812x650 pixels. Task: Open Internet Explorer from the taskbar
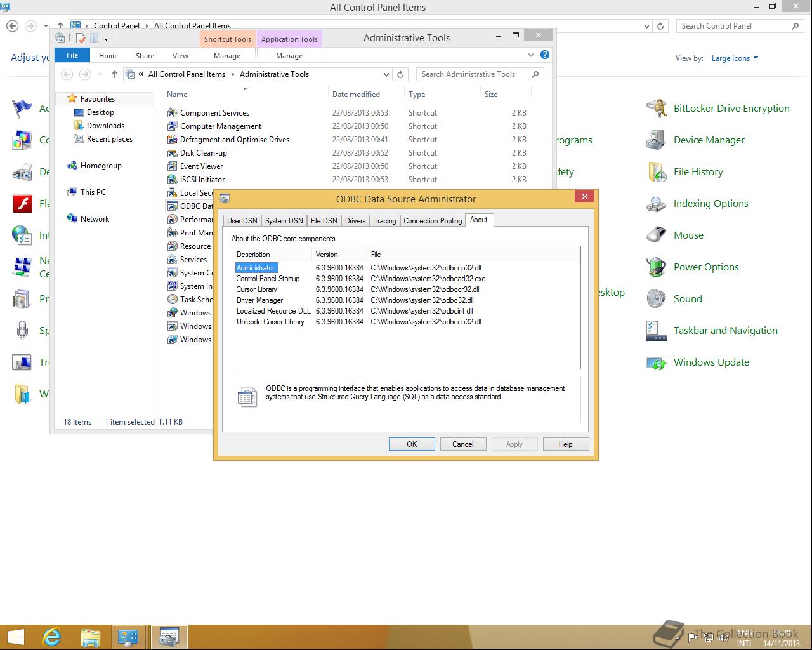pyautogui.click(x=51, y=637)
